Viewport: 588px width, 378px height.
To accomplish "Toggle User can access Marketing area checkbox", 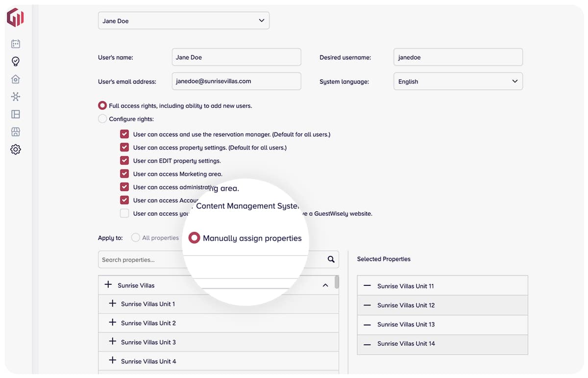I will tap(124, 174).
